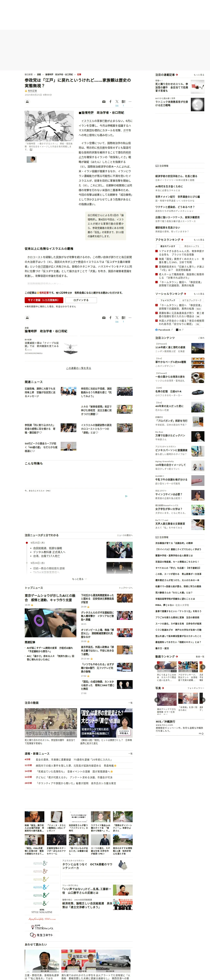The image size is (210, 980).
Task: Open 動画一覧 link in video ranking
Action: (x=200, y=657)
